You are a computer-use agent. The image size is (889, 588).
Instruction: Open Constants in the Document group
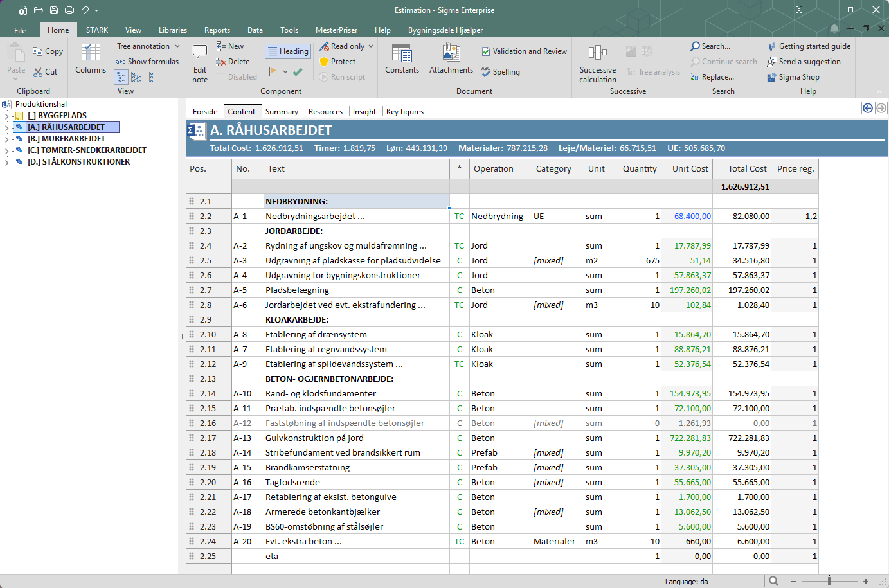click(402, 59)
